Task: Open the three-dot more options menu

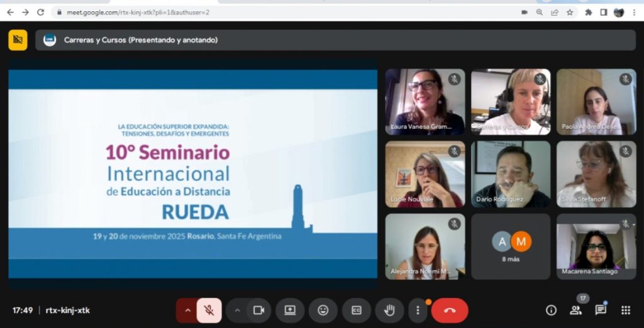Action: tap(418, 310)
